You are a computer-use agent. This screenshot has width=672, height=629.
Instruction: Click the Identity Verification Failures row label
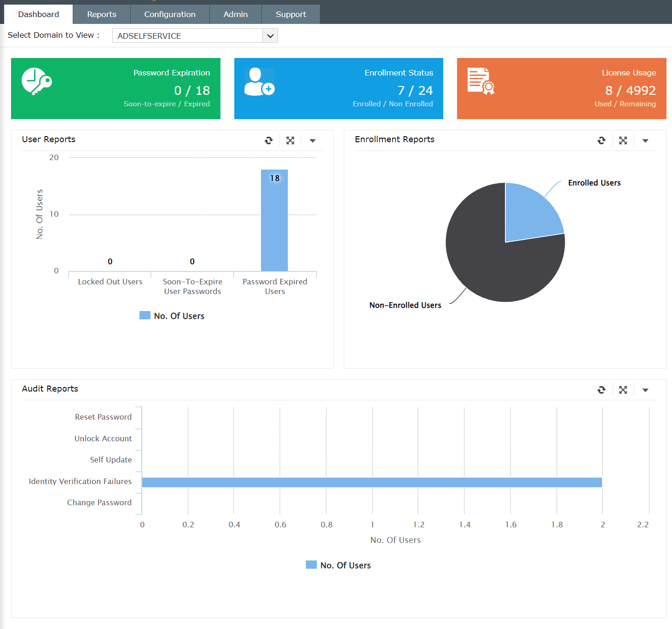tap(80, 481)
